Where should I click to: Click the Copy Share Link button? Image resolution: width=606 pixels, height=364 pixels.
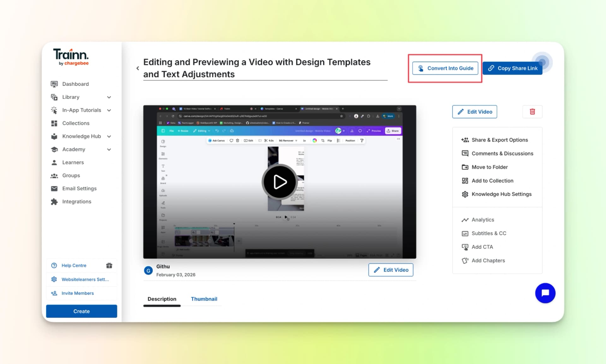click(512, 68)
